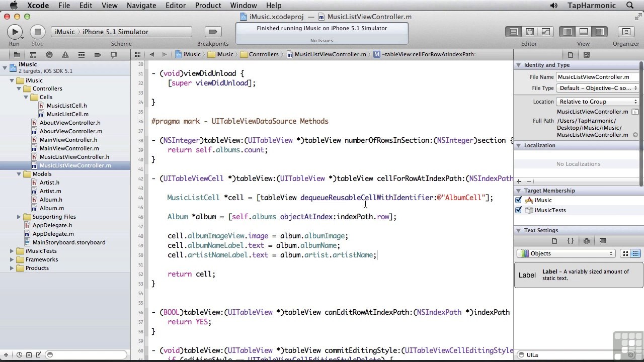Screen dimensions: 644x362
Task: Click the volume icon in menu bar
Action: coord(553,6)
